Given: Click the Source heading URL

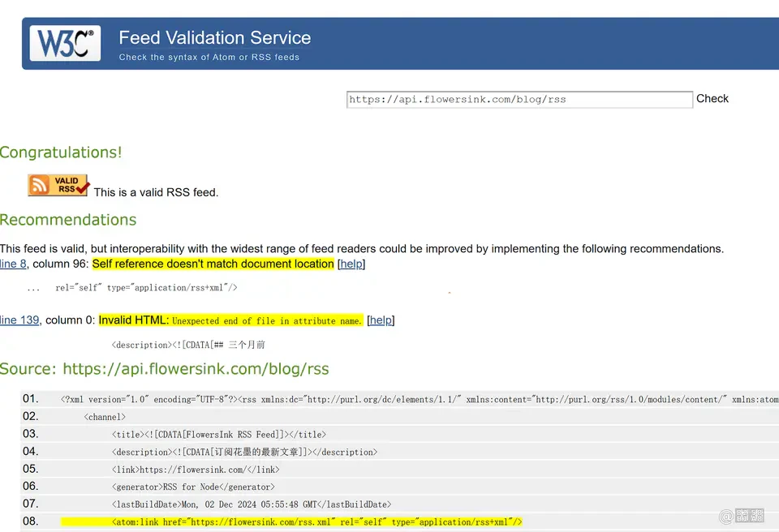Looking at the screenshot, I should click(x=196, y=369).
